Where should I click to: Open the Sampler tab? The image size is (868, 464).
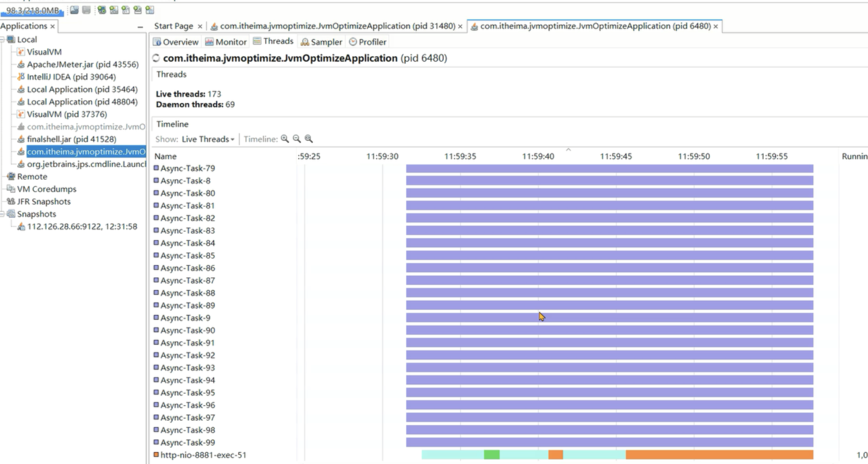[321, 42]
